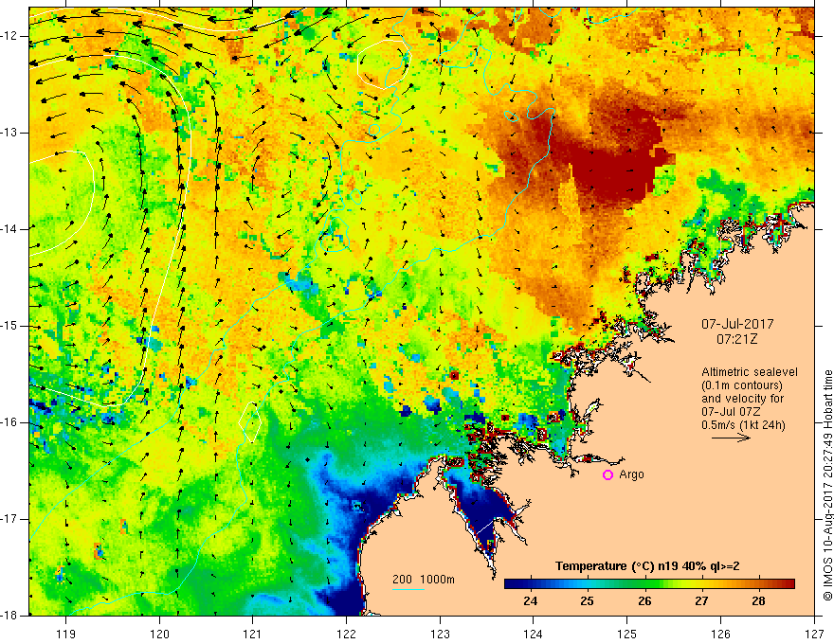
Task: Click longitude axis label 120
Action: coord(159,634)
